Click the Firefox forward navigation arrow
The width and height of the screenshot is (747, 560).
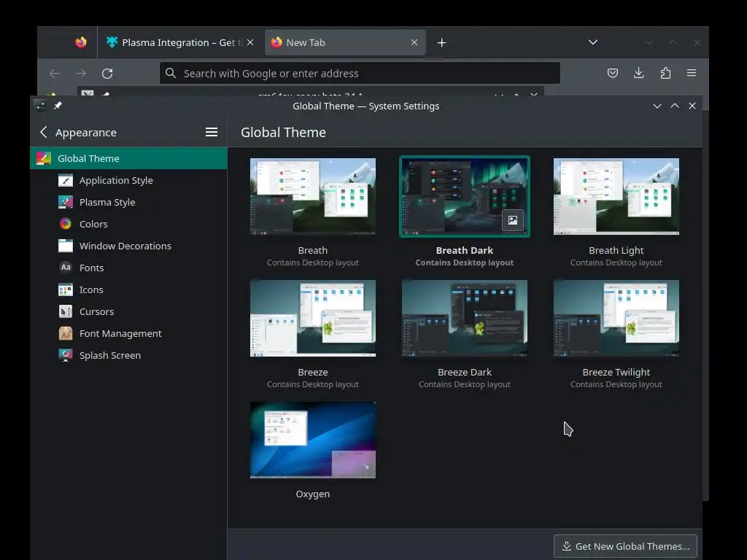(x=81, y=74)
